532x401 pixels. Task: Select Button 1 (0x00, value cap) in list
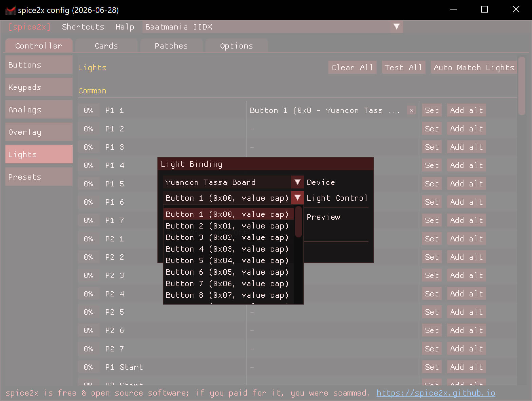coord(228,214)
